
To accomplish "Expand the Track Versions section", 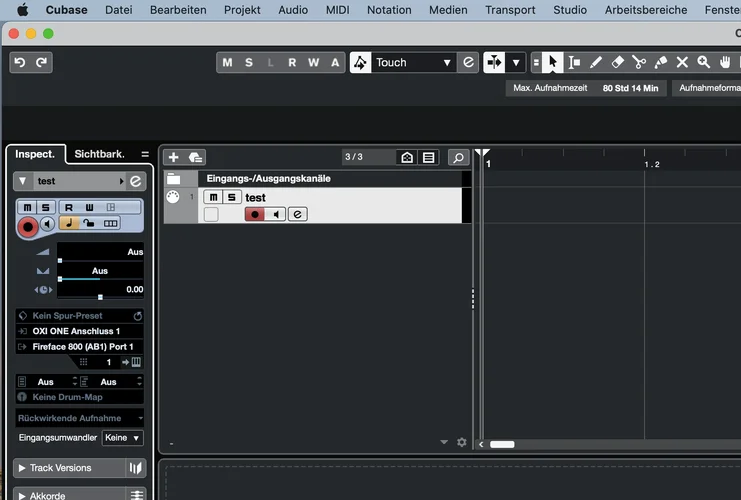I will tap(22, 468).
